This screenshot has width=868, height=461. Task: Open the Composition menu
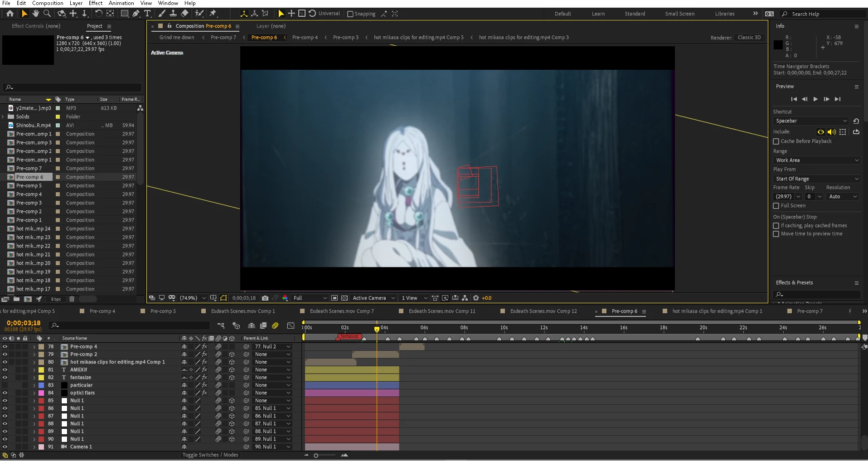[x=48, y=3]
